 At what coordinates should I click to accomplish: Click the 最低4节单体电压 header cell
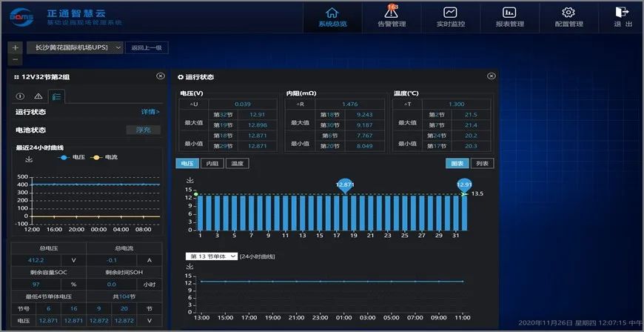tap(49, 296)
